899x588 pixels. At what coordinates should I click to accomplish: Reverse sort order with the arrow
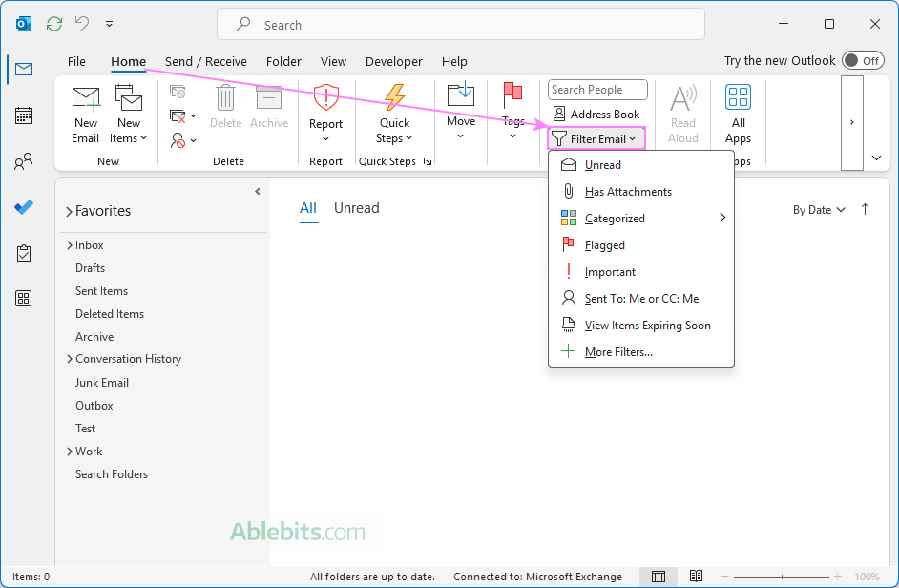[865, 210]
